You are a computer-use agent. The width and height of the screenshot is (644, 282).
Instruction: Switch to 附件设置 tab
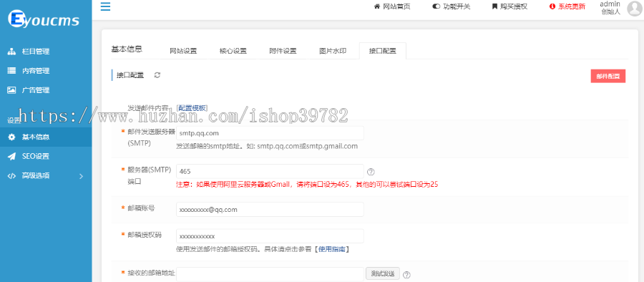coord(283,51)
